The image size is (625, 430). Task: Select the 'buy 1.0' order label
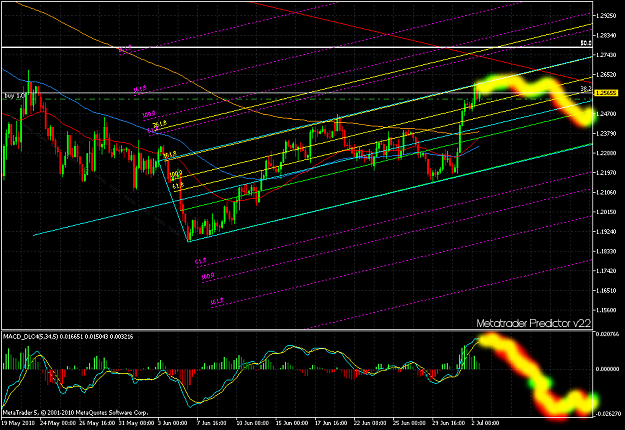(x=15, y=96)
